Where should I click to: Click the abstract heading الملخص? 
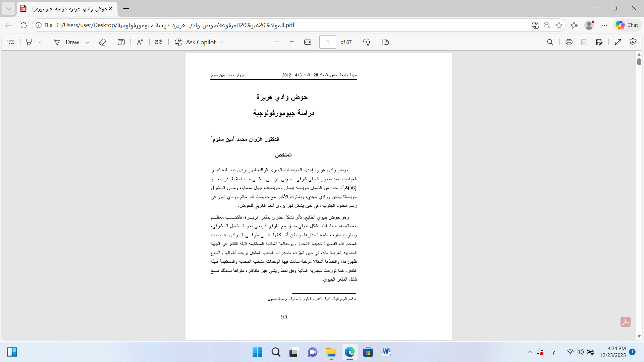click(283, 155)
